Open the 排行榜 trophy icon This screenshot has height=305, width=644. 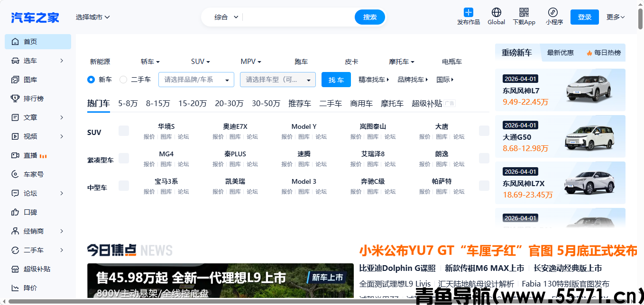15,99
